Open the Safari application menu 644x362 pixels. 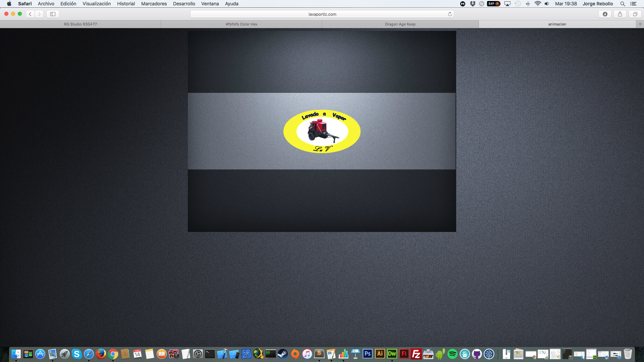[x=25, y=4]
